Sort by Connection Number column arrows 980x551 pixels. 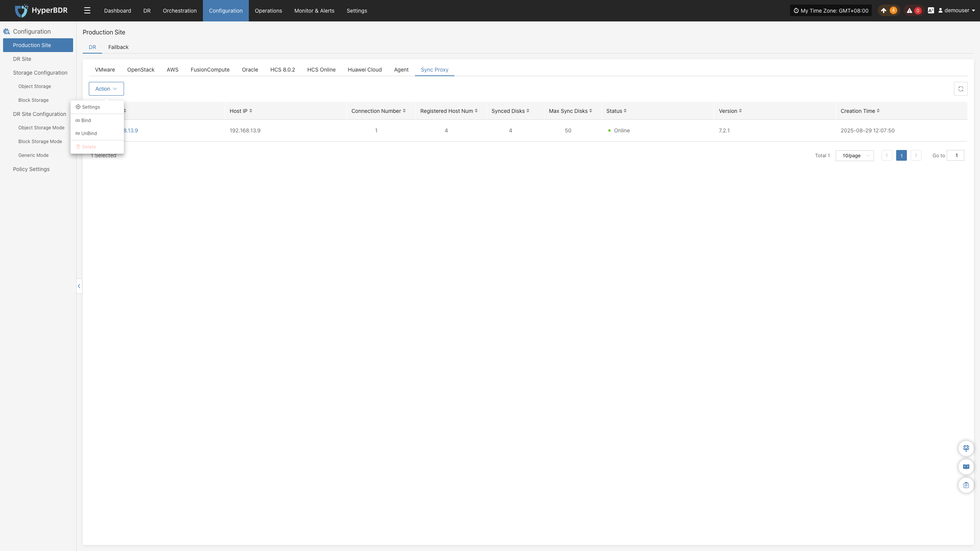click(404, 111)
